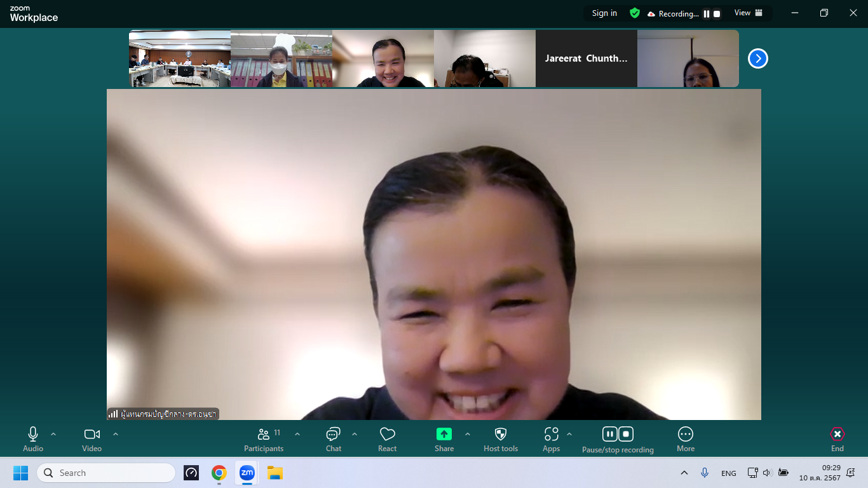Open Host tools shield menu

pyautogui.click(x=501, y=440)
